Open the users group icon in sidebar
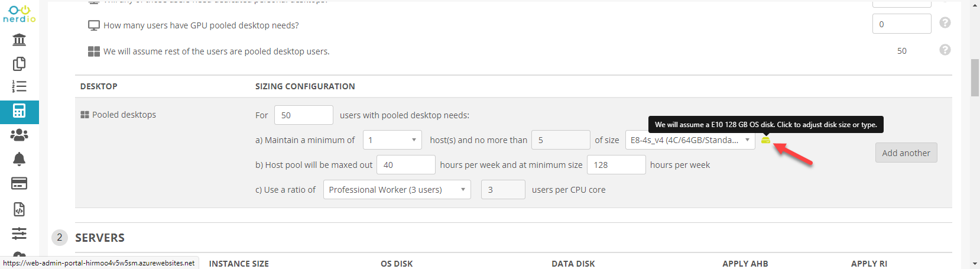980x269 pixels. 19,135
